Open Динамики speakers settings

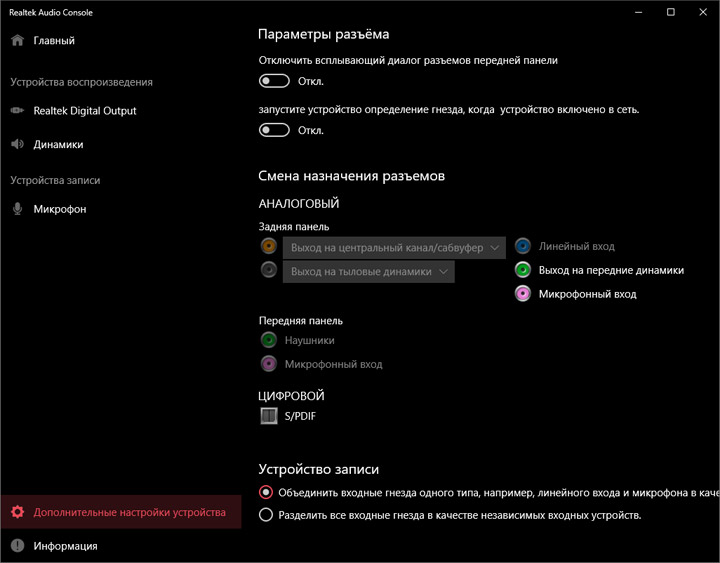click(58, 144)
